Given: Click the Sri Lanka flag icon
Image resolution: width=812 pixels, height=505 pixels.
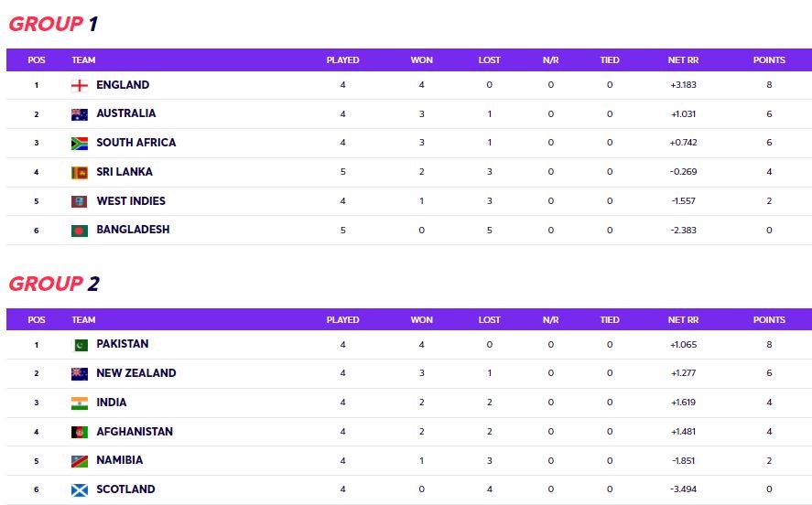Looking at the screenshot, I should coord(80,172).
